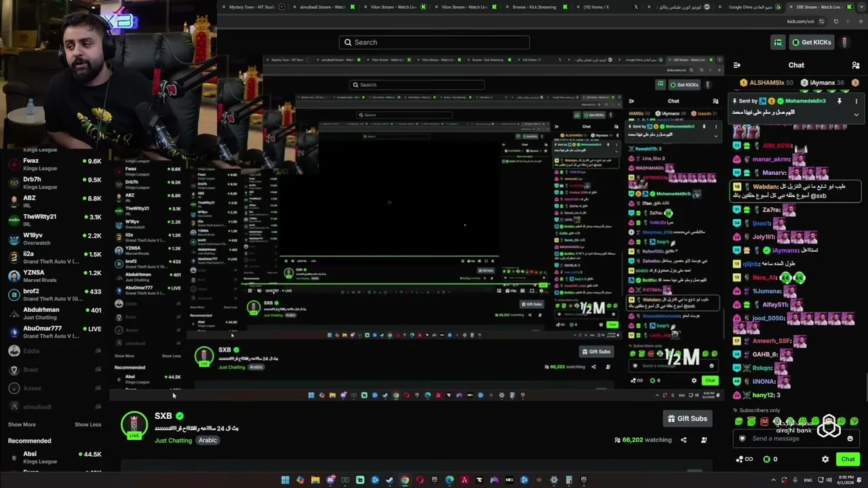The width and height of the screenshot is (868, 488).
Task: Open the green icon left of Get KICKs
Action: tap(778, 42)
